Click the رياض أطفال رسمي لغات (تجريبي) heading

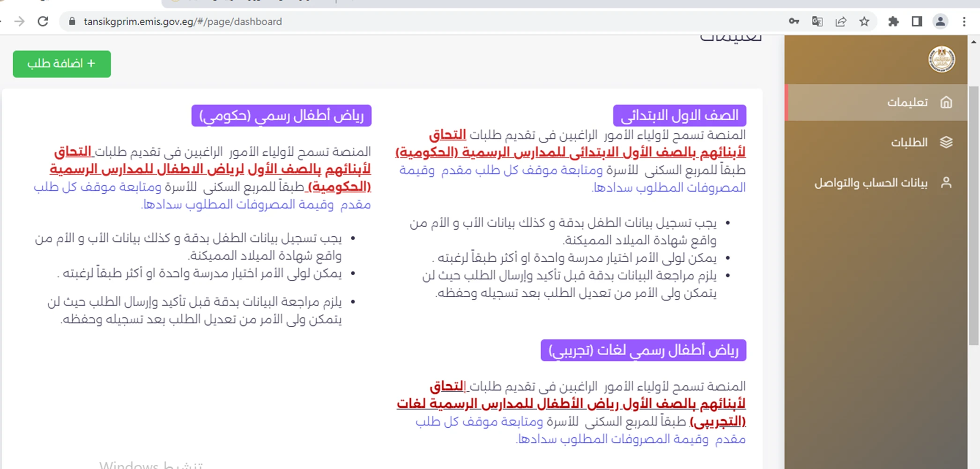click(x=644, y=351)
